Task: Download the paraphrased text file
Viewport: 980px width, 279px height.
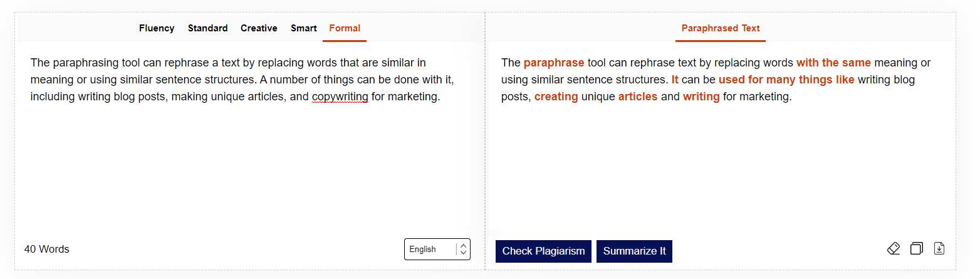Action: click(939, 248)
